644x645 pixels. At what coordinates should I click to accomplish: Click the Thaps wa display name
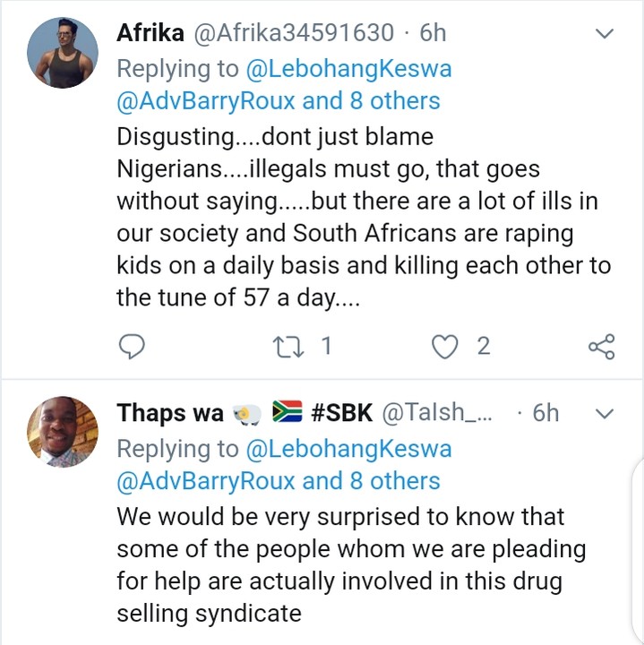coord(170,413)
